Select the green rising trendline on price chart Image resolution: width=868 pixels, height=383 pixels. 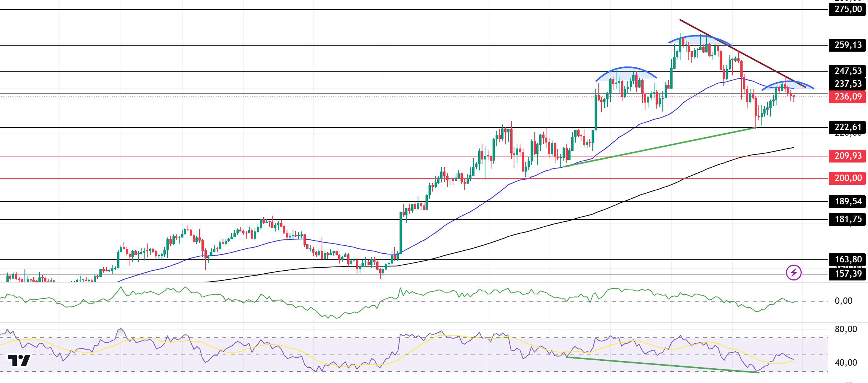pos(659,147)
